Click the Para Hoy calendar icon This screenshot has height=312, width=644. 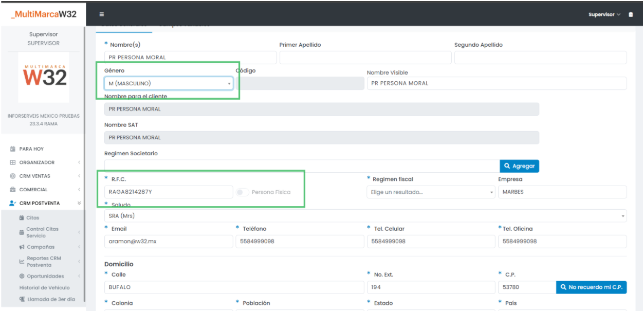(x=13, y=149)
